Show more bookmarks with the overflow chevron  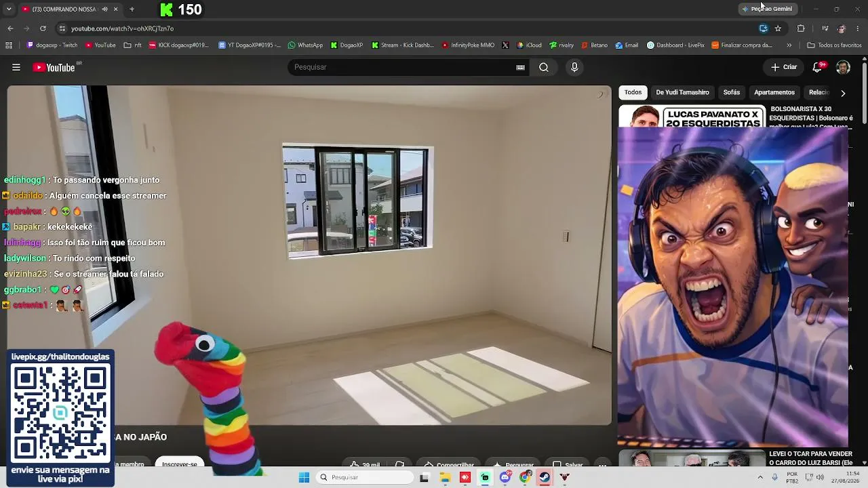click(x=789, y=45)
